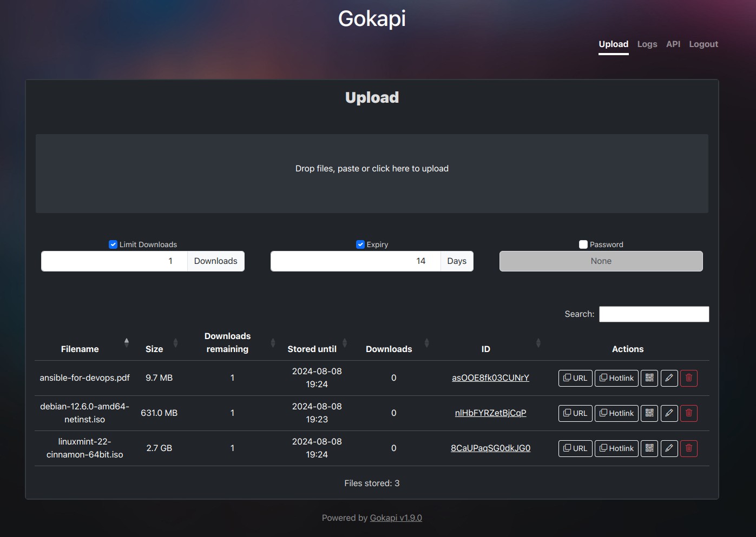Copy URL for ansible-for-devops.pdf

coord(575,378)
